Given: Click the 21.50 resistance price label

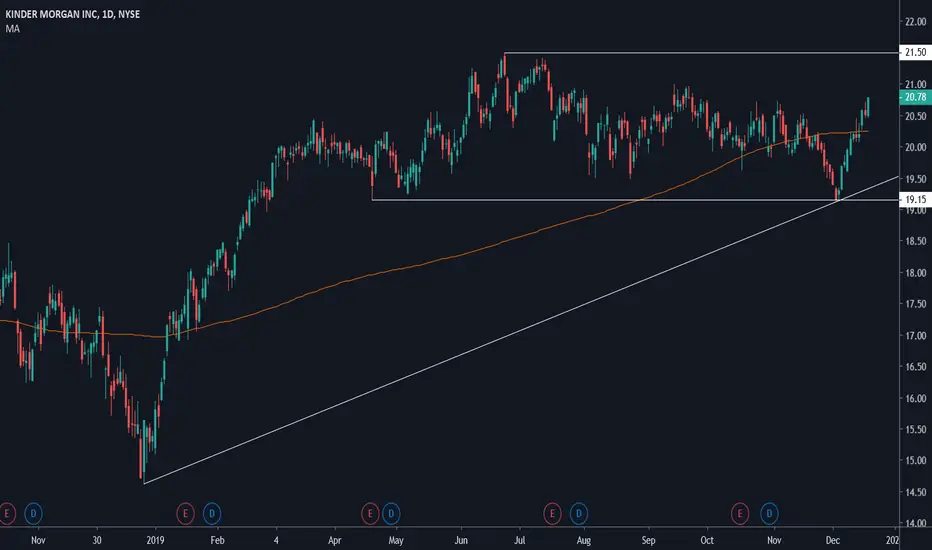Looking at the screenshot, I should [915, 52].
